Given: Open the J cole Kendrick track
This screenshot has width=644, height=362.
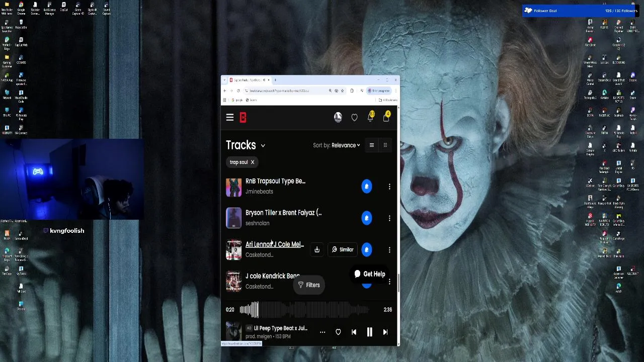Looking at the screenshot, I should (x=272, y=276).
